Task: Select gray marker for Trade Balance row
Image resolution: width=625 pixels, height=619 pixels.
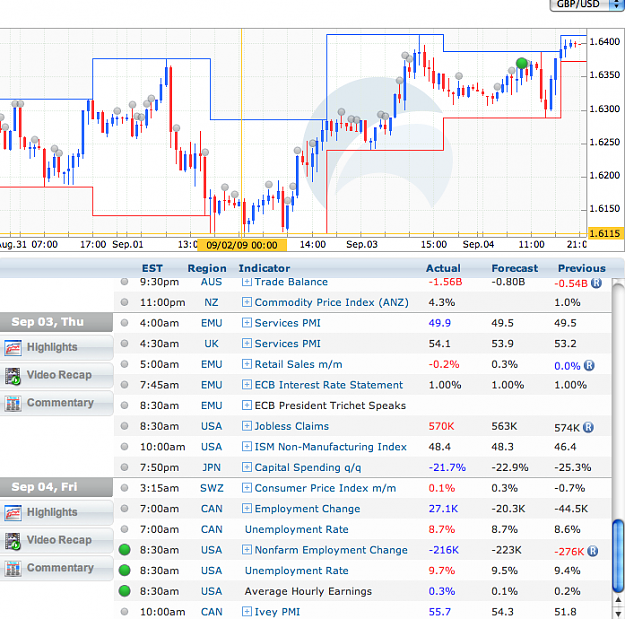Action: (124, 282)
